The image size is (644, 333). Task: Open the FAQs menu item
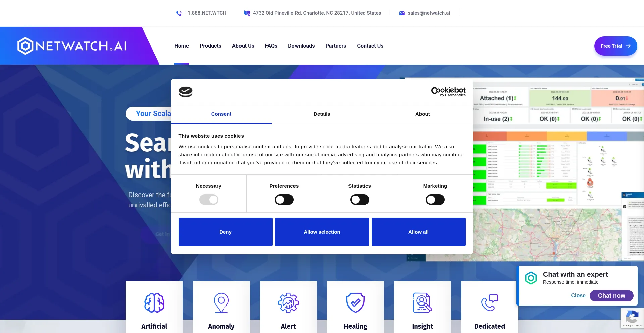pyautogui.click(x=271, y=46)
